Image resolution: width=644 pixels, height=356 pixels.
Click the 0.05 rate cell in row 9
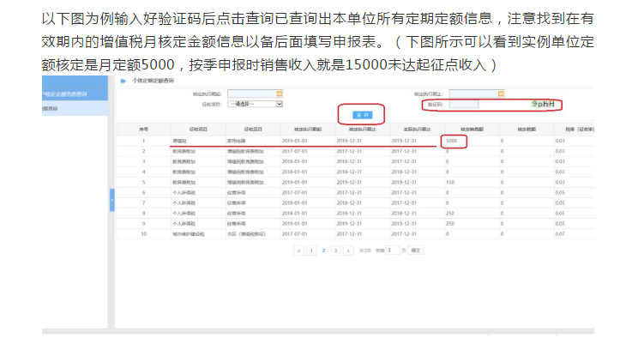(x=560, y=224)
